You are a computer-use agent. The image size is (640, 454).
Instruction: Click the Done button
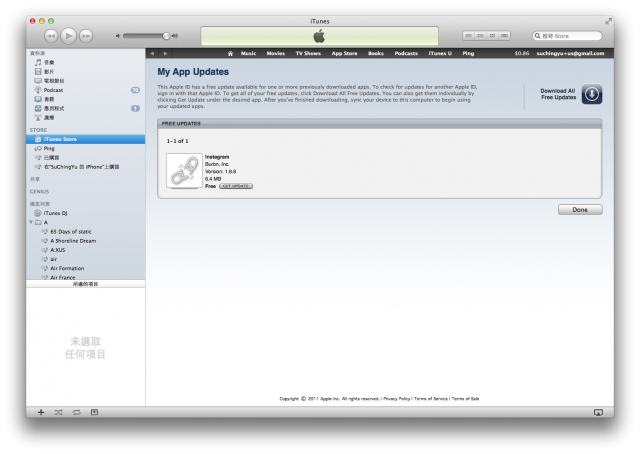[580, 209]
